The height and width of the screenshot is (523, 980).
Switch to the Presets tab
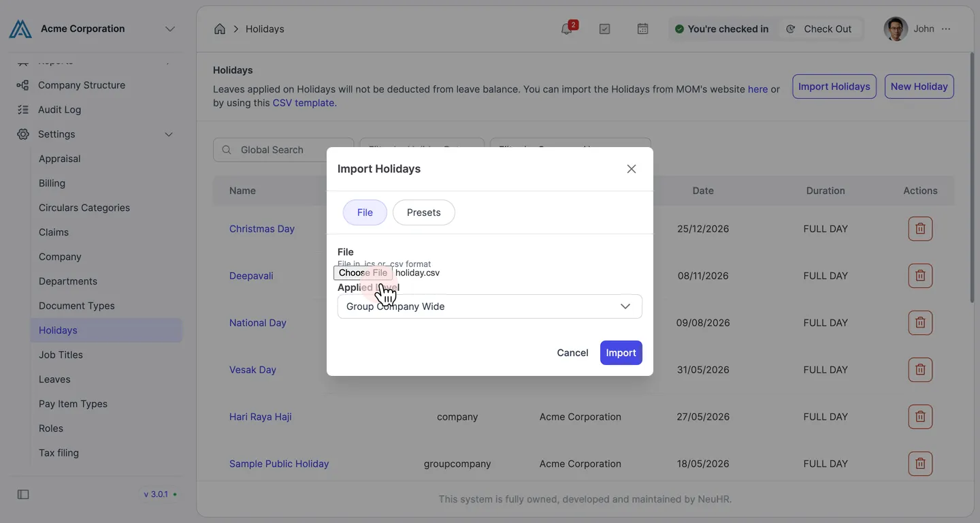[x=423, y=212]
